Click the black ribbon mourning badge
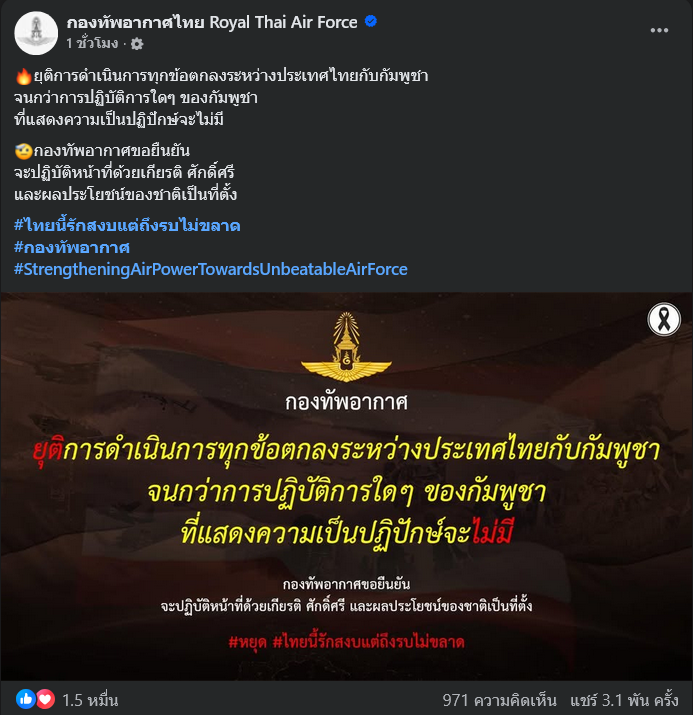The width and height of the screenshot is (693, 715). click(664, 319)
